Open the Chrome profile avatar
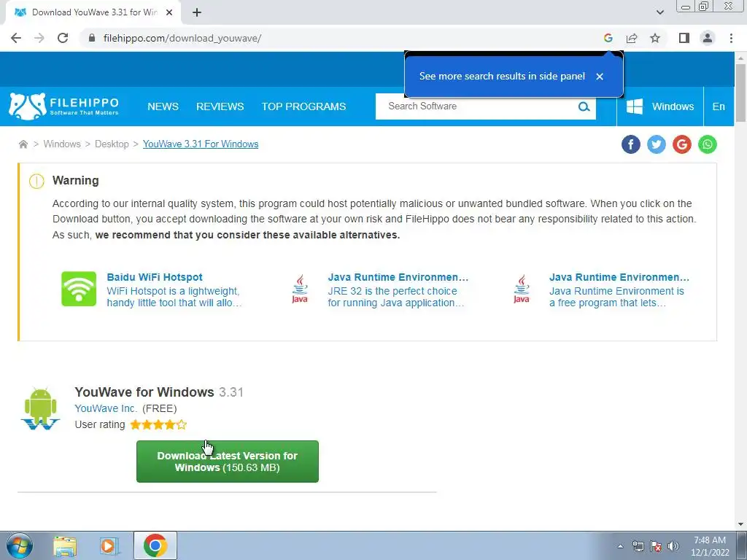This screenshot has width=747, height=560. tap(708, 38)
